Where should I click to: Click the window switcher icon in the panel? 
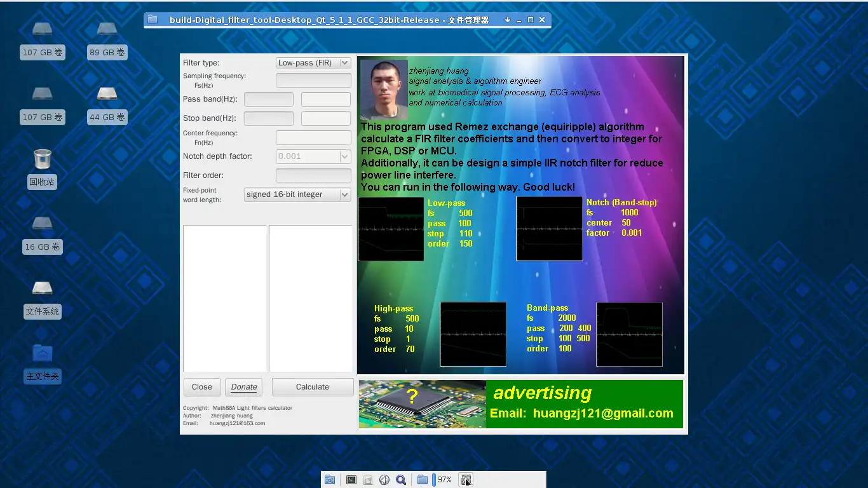(466, 480)
